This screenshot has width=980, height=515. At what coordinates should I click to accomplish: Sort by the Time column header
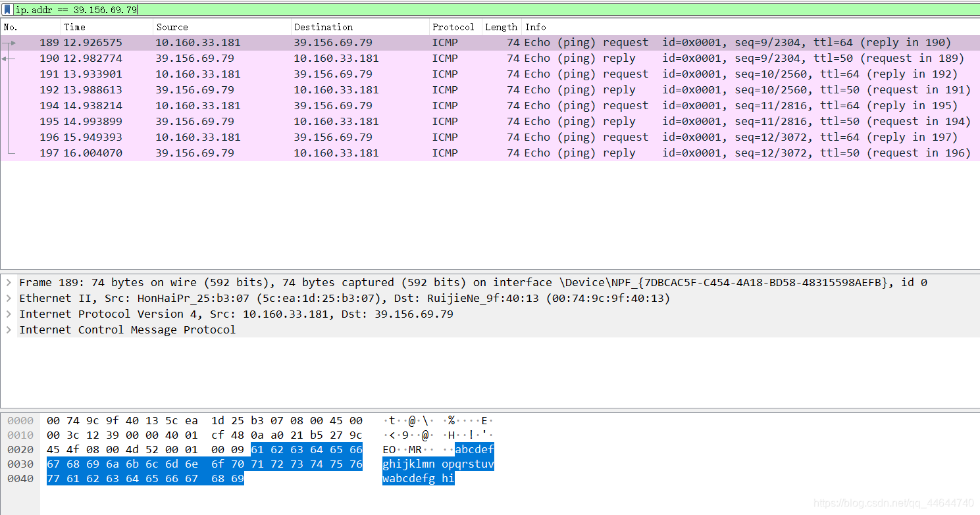(107, 27)
